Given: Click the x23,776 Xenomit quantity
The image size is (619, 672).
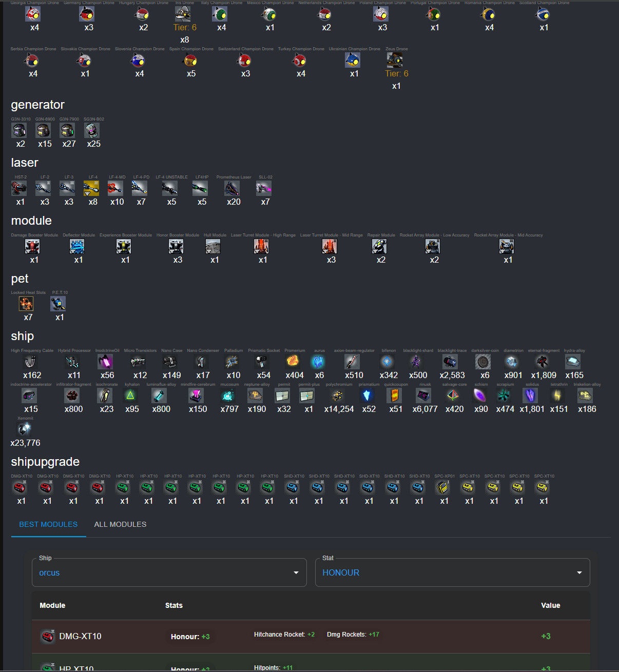Looking at the screenshot, I should (x=25, y=443).
